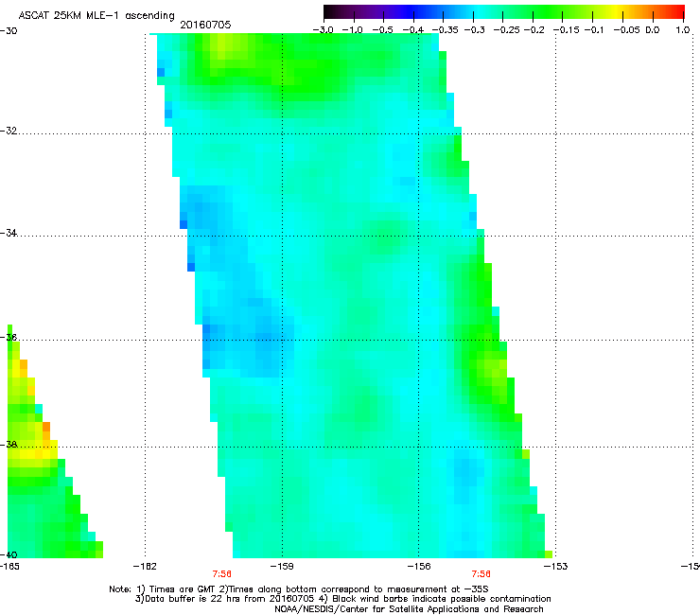700x615 pixels.
Task: Click the colorbar label -1.0
Action: [353, 30]
